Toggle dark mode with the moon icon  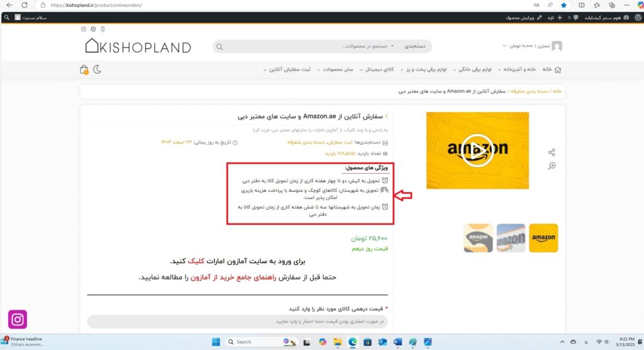[x=99, y=69]
